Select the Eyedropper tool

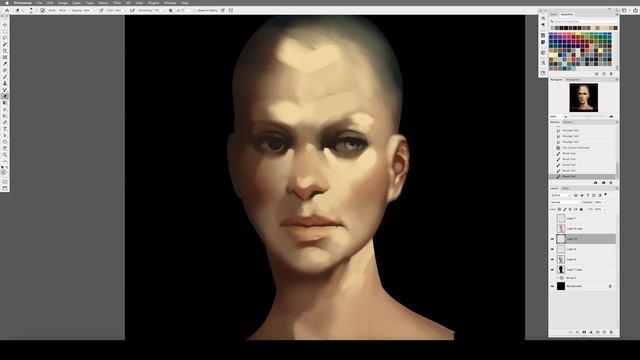pyautogui.click(x=5, y=64)
